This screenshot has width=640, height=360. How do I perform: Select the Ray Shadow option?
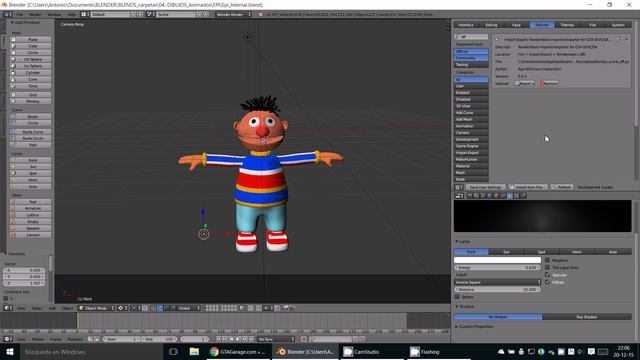click(x=587, y=317)
